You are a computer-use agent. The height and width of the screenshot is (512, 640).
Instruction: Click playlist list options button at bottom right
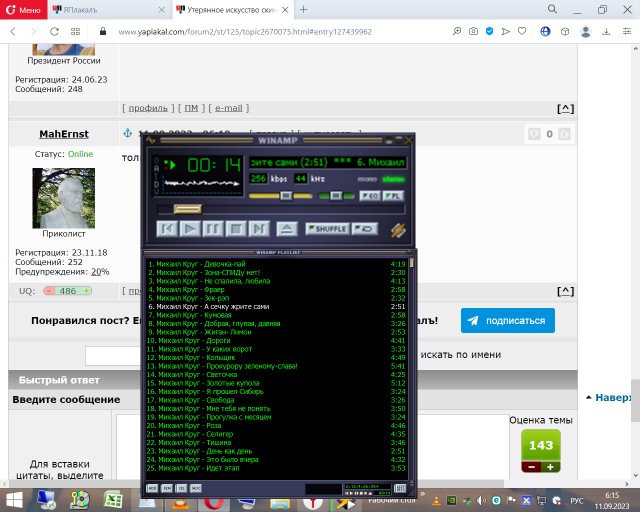(400, 488)
